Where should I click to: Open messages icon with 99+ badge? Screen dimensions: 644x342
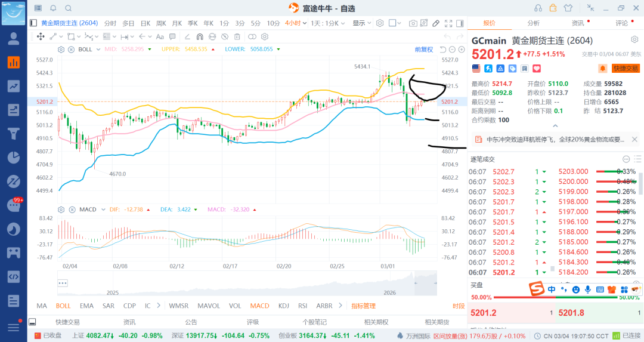tap(14, 205)
